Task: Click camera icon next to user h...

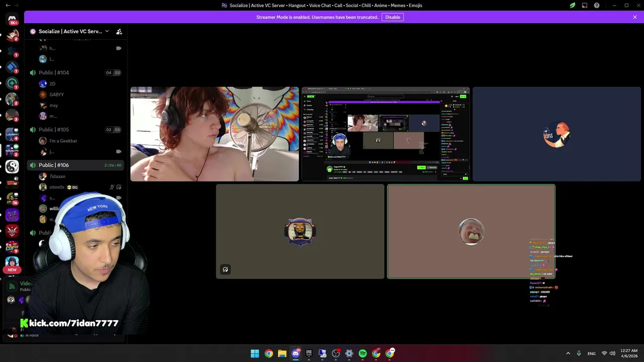Action: tap(119, 48)
